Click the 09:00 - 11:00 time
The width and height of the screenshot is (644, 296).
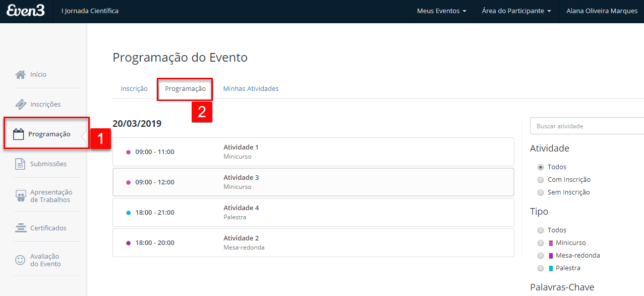coord(155,152)
